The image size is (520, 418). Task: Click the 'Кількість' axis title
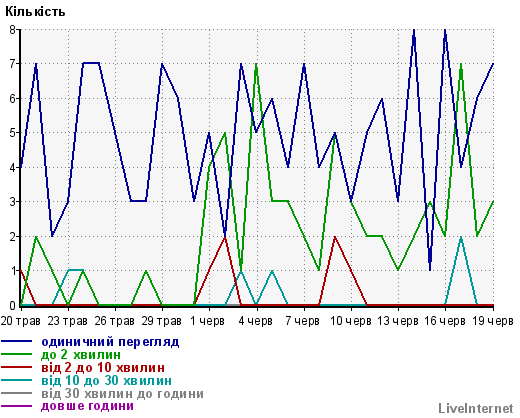(x=35, y=12)
